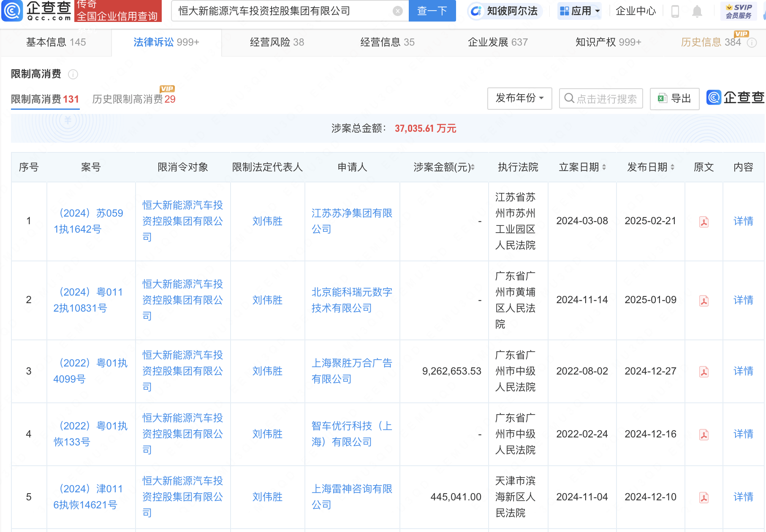Switch to 经营风险 tab
The image size is (766, 532).
pyautogui.click(x=277, y=42)
